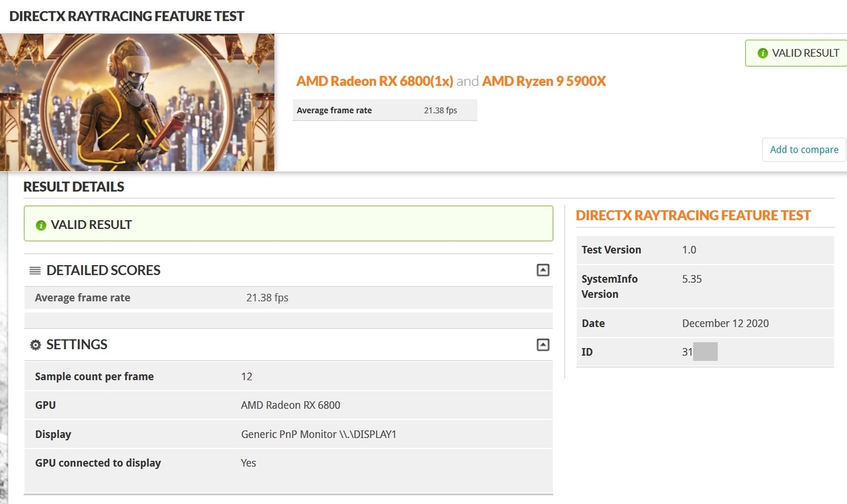Click the Add to compare button
The width and height of the screenshot is (847, 504).
tap(804, 149)
